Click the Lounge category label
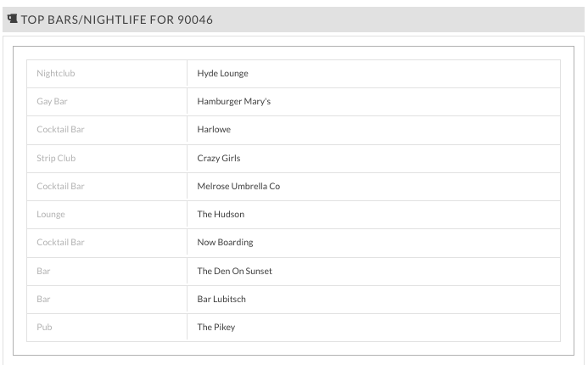The image size is (588, 365). point(51,214)
